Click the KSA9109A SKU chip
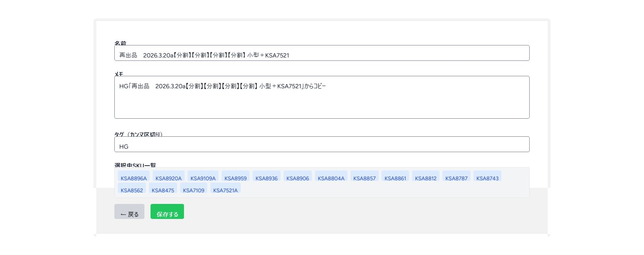Viewport: 644px width, 255px height. (203, 177)
